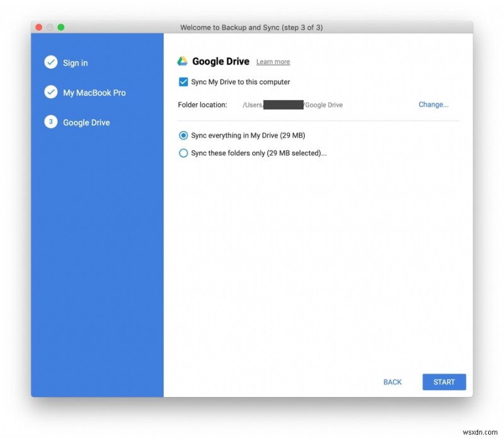Click the Sign in completed checkmark icon

51,62
